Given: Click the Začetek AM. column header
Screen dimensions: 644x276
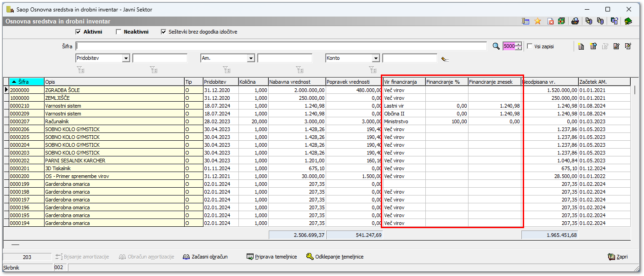Looking at the screenshot, I should click(x=604, y=82).
